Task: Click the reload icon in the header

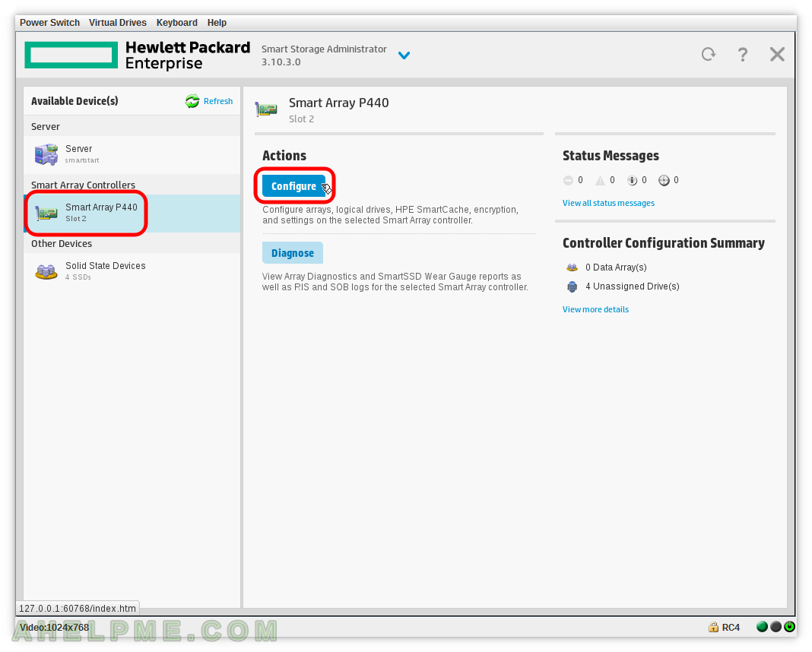Action: 709,55
